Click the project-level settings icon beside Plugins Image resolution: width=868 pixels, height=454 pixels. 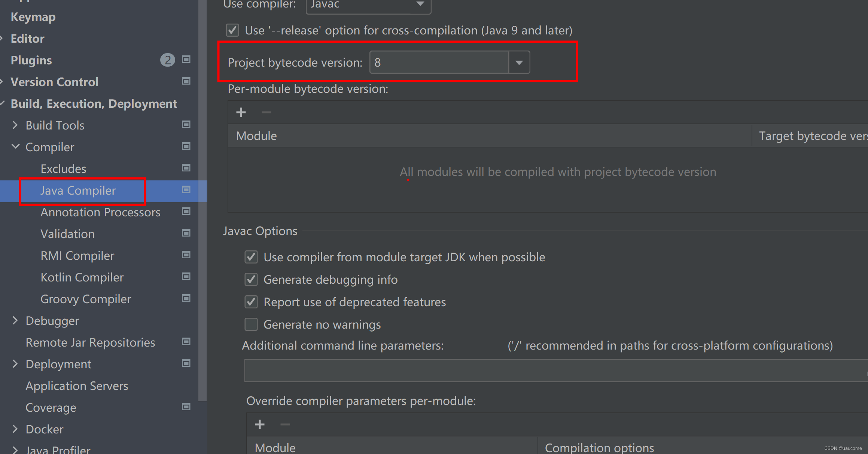pos(186,60)
